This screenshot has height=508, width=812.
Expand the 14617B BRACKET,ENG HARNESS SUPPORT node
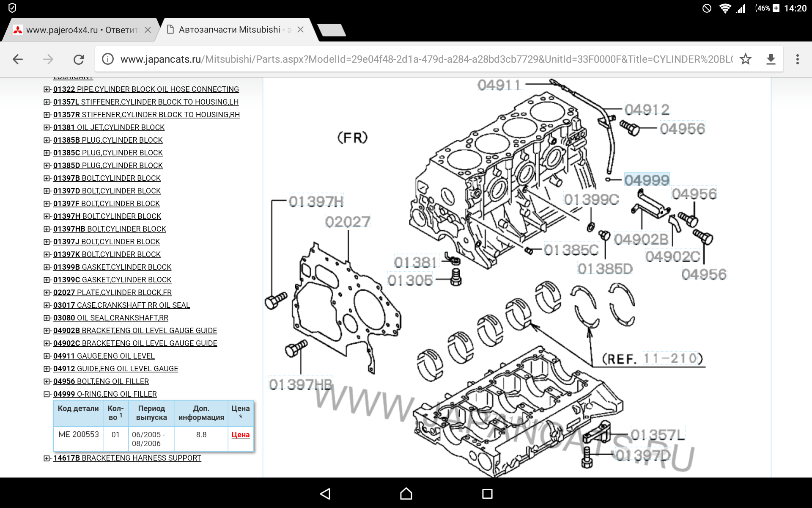(x=47, y=458)
